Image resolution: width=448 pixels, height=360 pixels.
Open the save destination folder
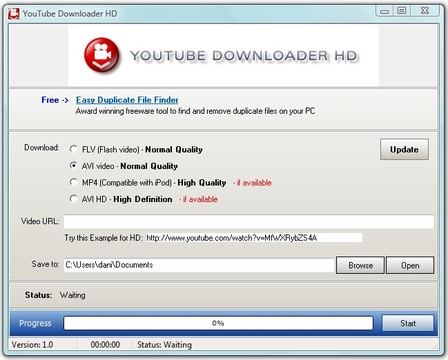(x=410, y=265)
